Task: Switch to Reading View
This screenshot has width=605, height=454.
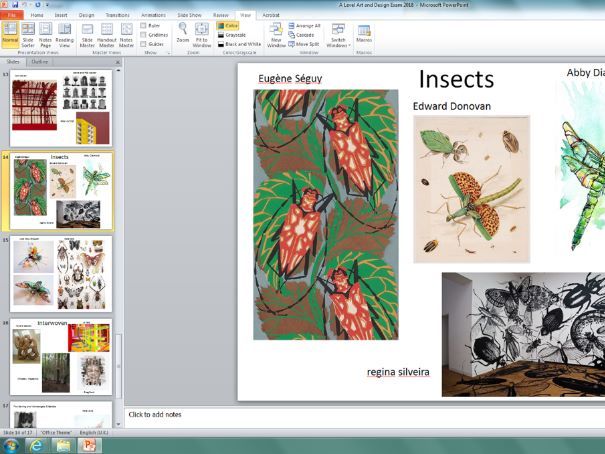Action: (x=64, y=35)
